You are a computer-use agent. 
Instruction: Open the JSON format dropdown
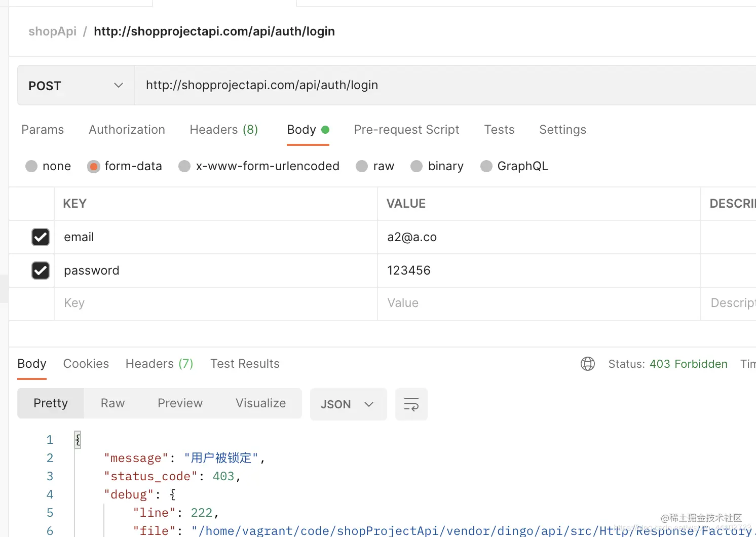[349, 404]
